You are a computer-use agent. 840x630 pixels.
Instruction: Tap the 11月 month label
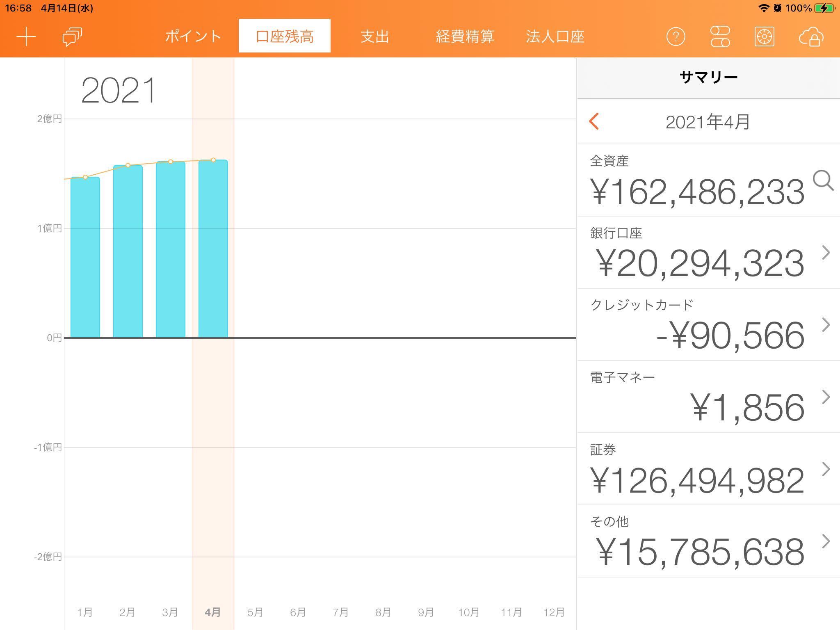pyautogui.click(x=511, y=612)
